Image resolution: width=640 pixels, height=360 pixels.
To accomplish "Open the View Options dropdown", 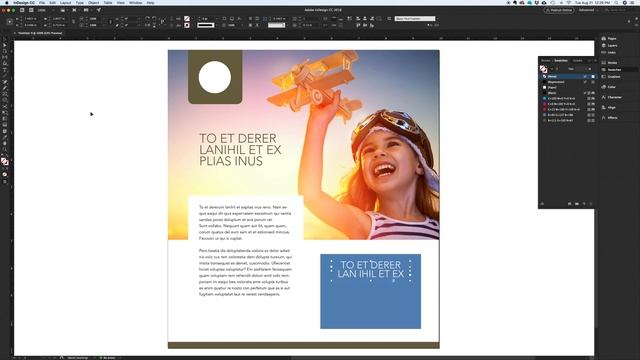I will click(63, 10).
